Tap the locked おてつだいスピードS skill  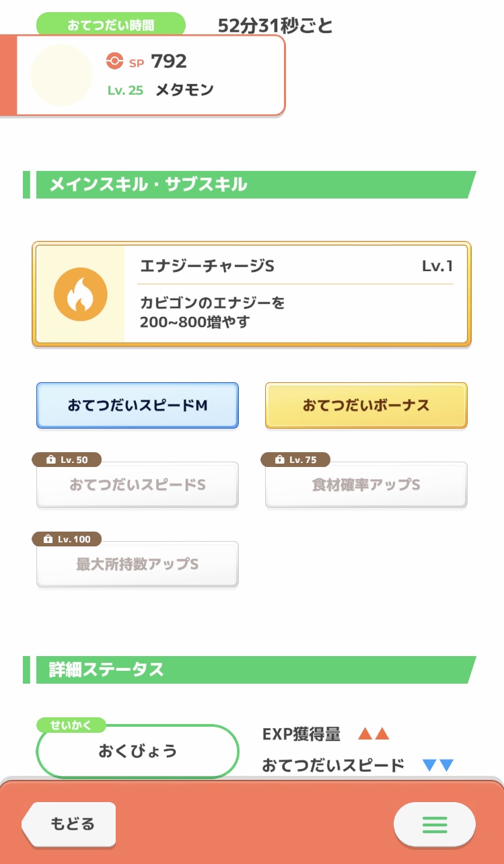137,485
